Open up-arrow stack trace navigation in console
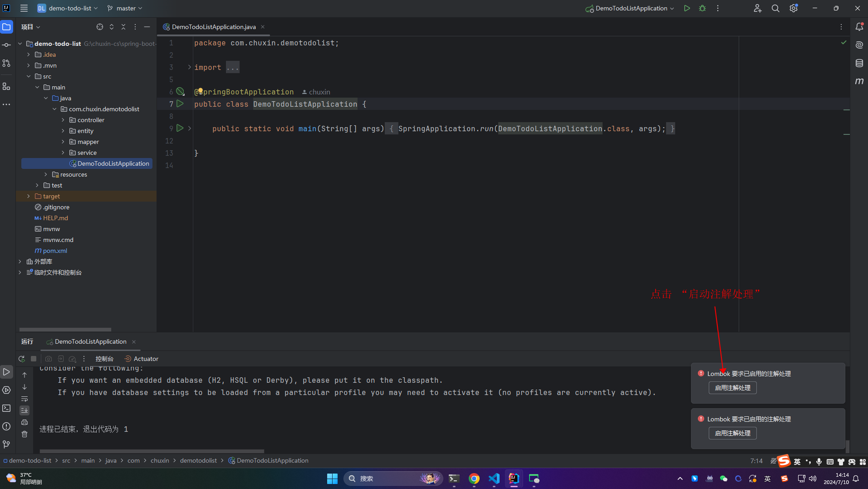This screenshot has height=489, width=868. click(x=25, y=375)
